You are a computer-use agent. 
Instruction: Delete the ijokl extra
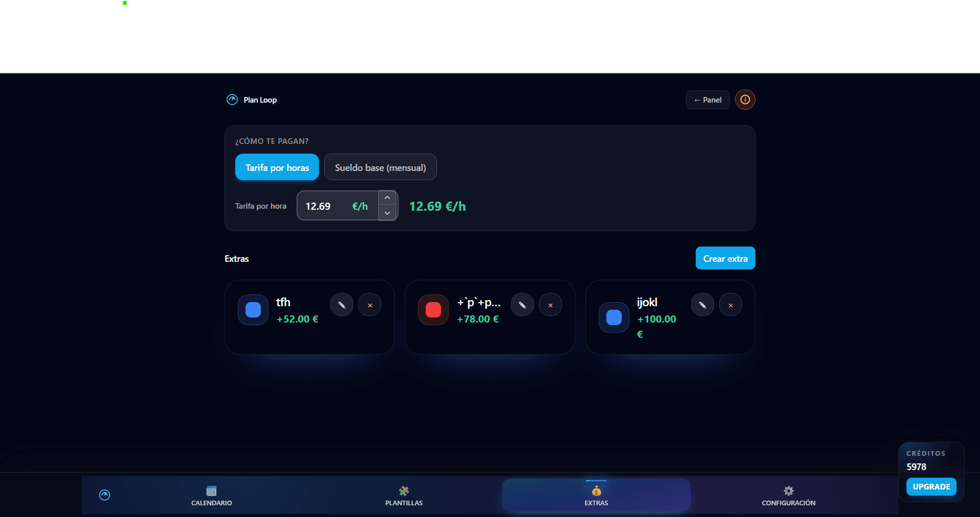(730, 305)
